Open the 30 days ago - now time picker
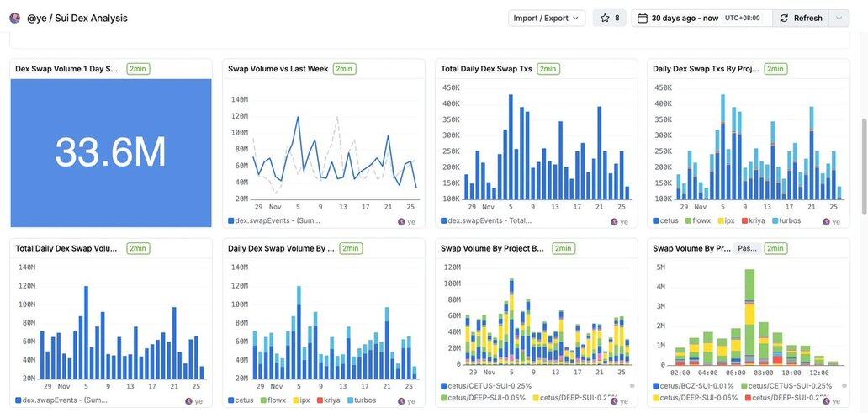The width and height of the screenshot is (868, 413). tap(685, 18)
